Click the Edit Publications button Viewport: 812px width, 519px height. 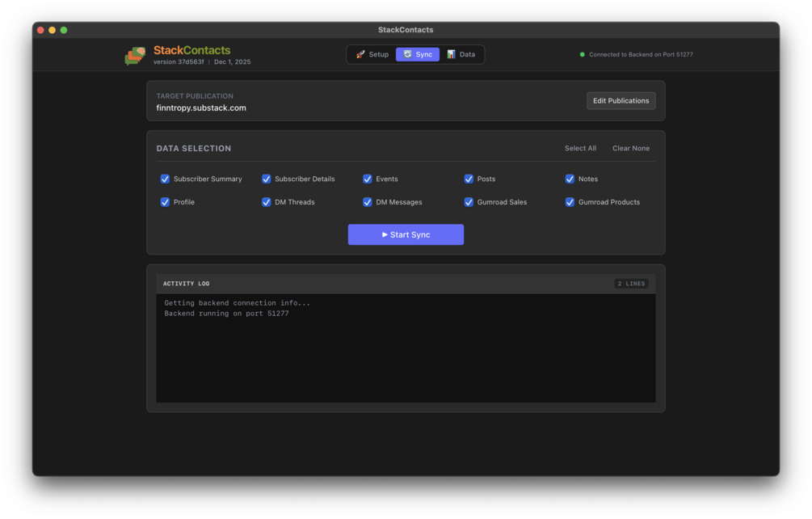[621, 100]
